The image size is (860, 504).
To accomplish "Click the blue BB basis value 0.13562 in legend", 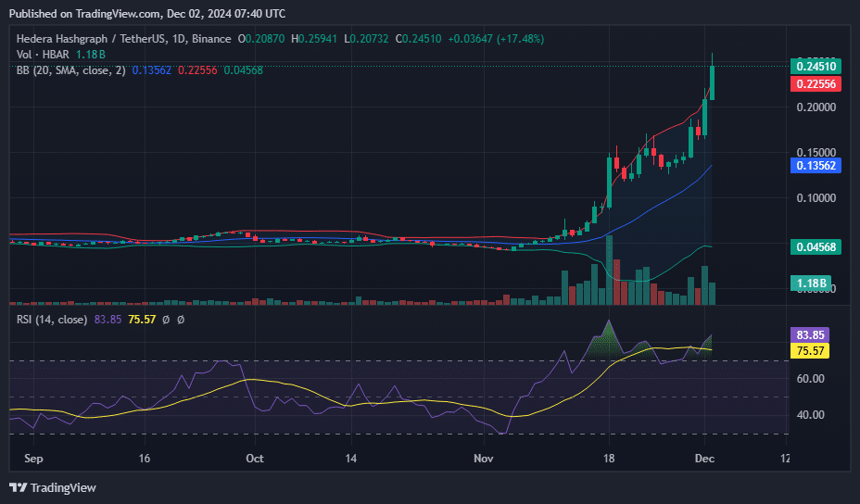I will pos(152,70).
